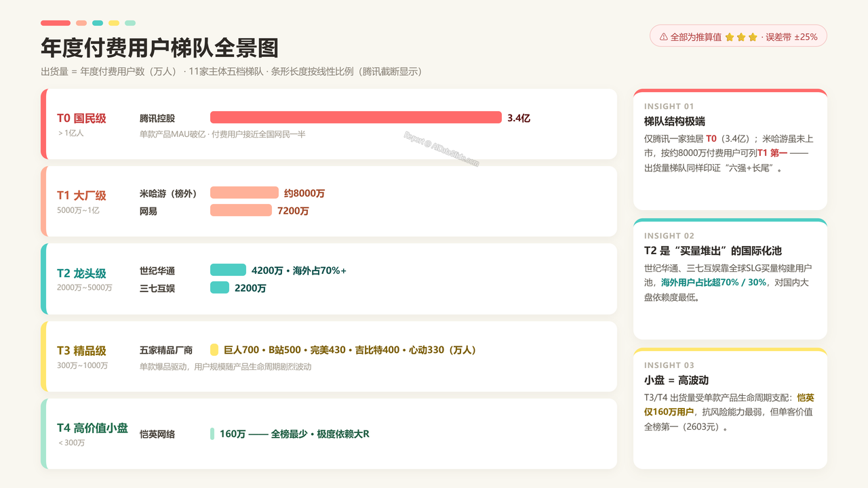
Task: Select the '4200万 • 海外占70%+' value
Action: (x=299, y=270)
